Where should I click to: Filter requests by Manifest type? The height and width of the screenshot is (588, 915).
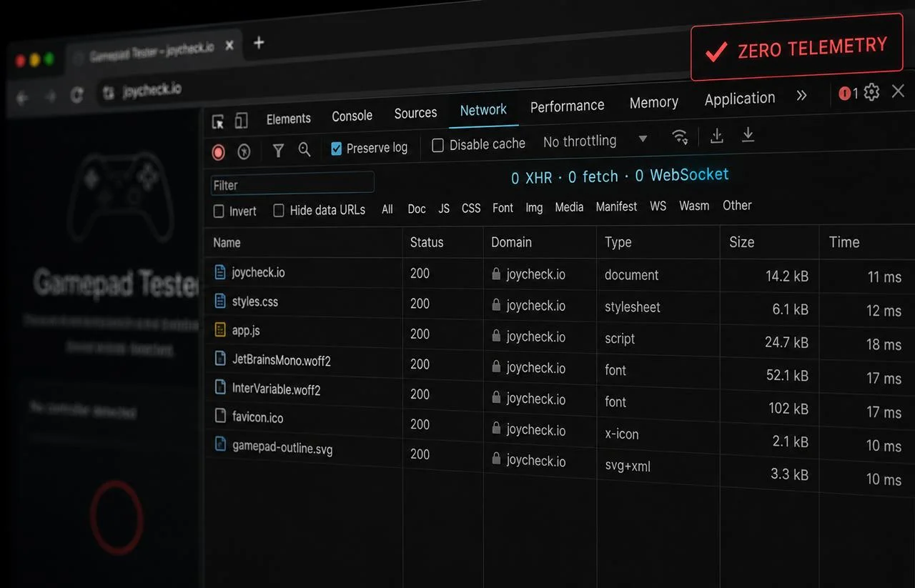click(616, 206)
